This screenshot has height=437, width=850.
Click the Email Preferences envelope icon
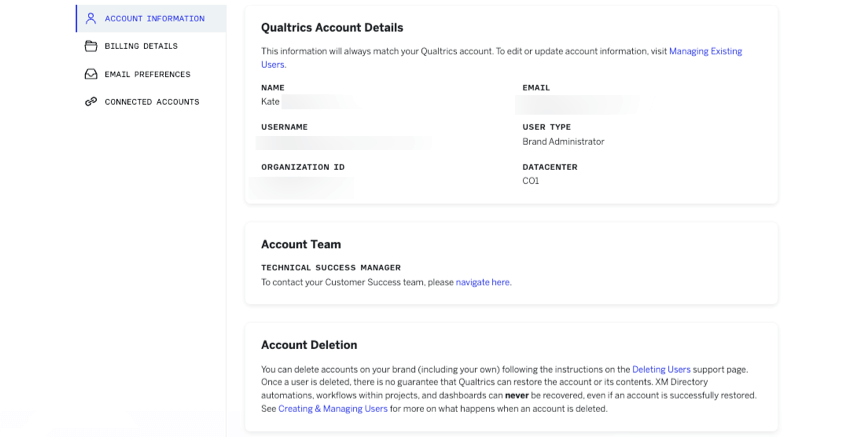91,74
